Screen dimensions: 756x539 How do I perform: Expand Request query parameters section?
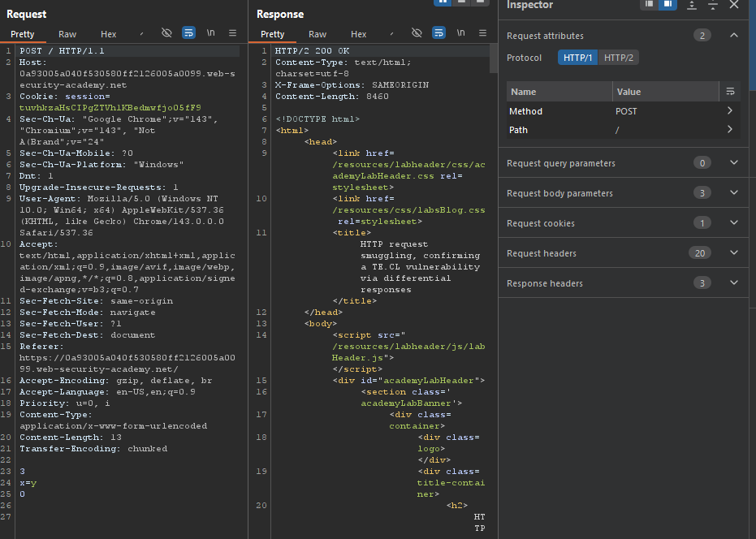coord(734,163)
